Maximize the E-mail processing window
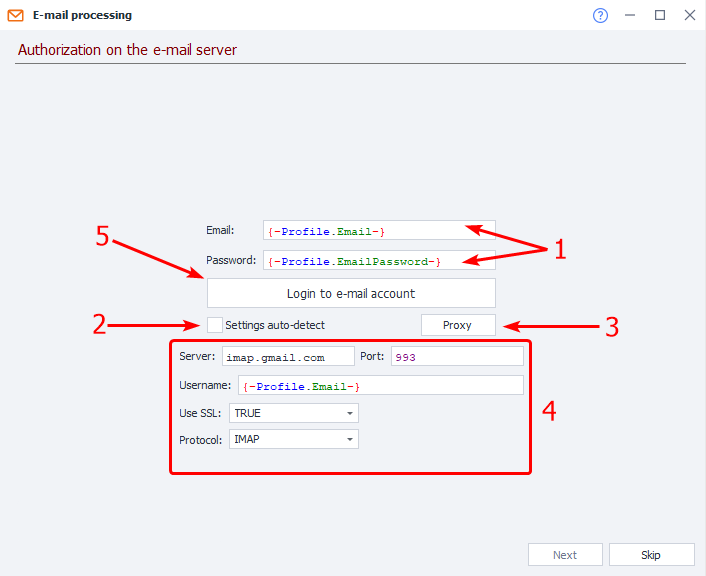The image size is (706, 576). [x=660, y=16]
